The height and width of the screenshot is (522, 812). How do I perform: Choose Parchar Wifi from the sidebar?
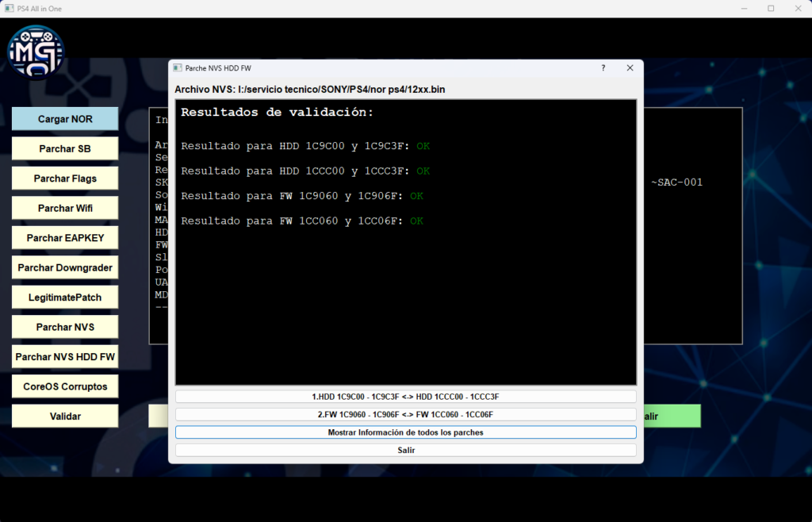[65, 208]
